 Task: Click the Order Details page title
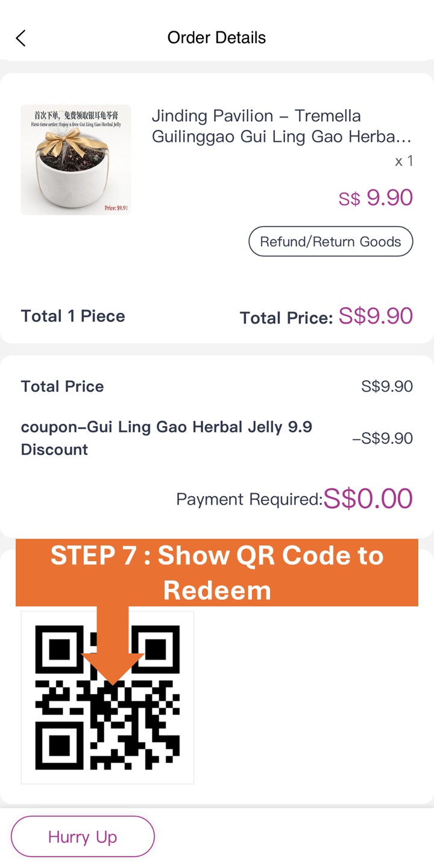(216, 37)
